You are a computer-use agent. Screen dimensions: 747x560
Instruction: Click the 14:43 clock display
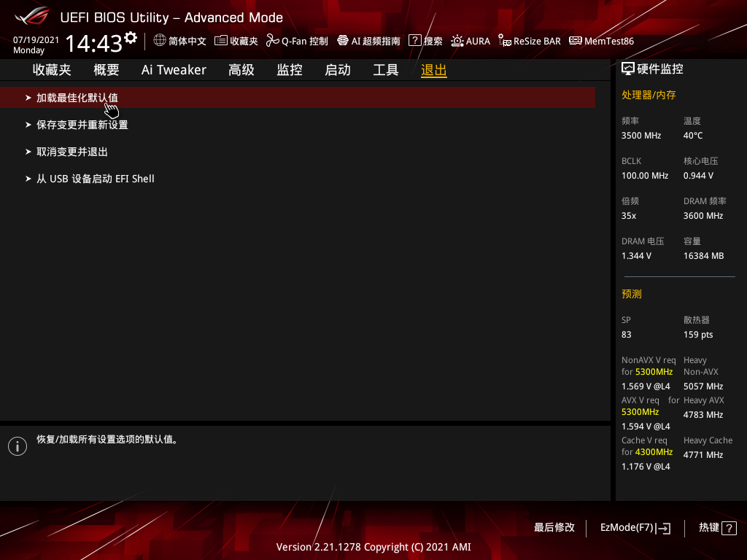[94, 43]
